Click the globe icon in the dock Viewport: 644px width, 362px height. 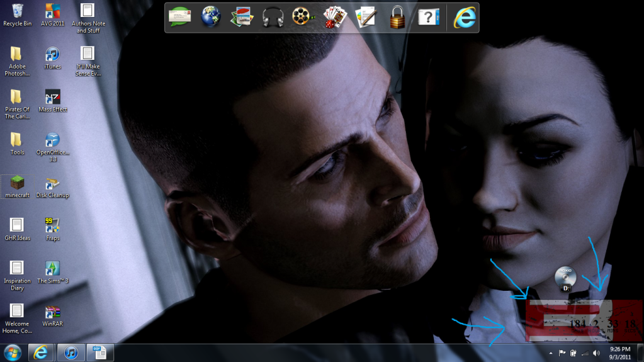211,17
